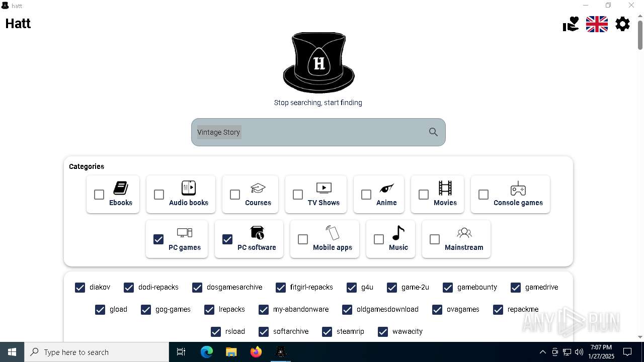Viewport: 644px width, 362px height.
Task: Uncheck the gload source
Action: pyautogui.click(x=100, y=309)
